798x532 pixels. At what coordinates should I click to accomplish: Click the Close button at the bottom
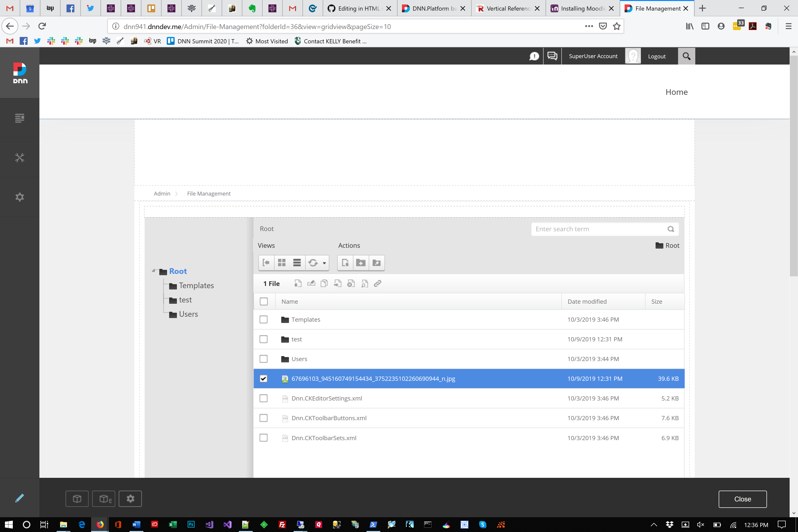[x=742, y=499]
